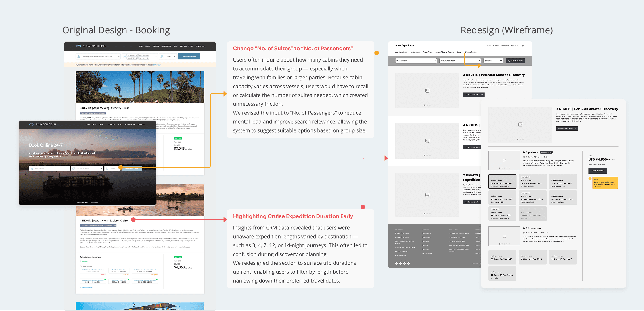Open the 2 Adults* passenger dropdown
Screen dimensions: 644x311
point(493,61)
